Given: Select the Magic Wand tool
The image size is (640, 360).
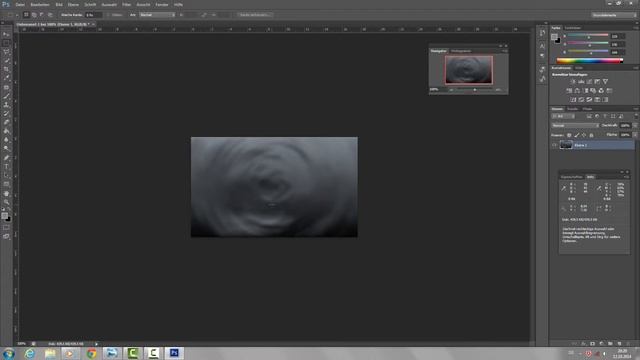Looking at the screenshot, I should click(x=6, y=61).
